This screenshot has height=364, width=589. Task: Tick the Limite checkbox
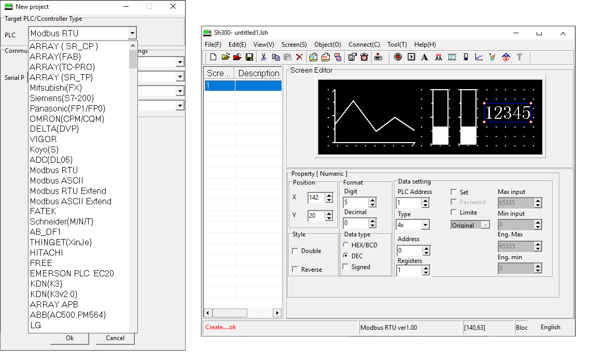pyautogui.click(x=454, y=212)
